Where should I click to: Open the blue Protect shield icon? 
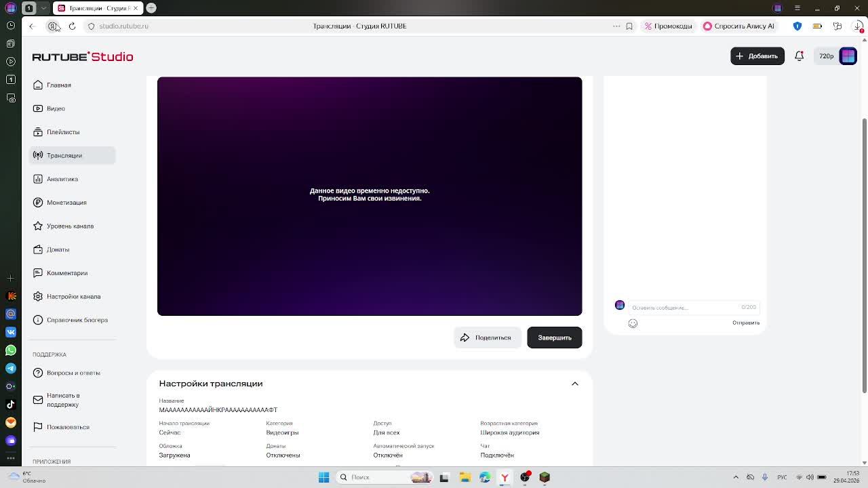(x=797, y=26)
